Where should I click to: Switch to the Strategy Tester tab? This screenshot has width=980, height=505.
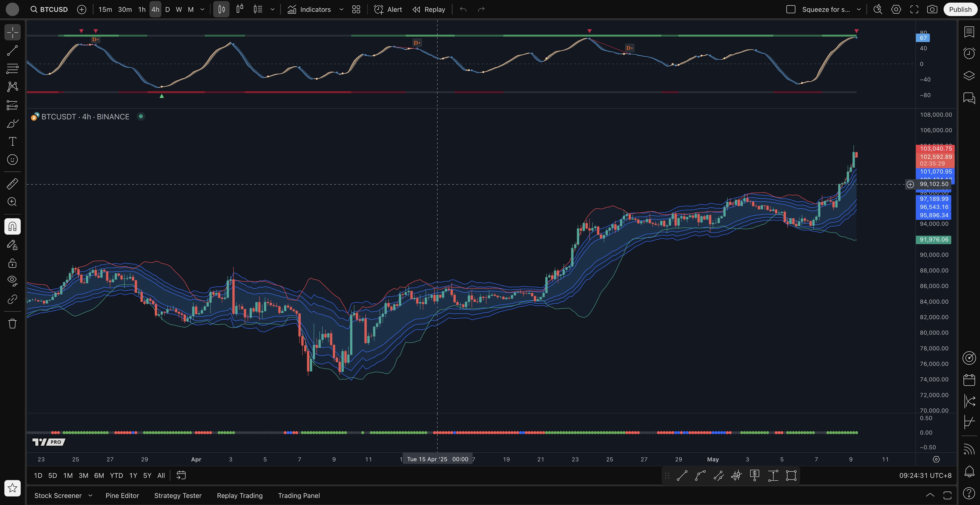point(178,496)
